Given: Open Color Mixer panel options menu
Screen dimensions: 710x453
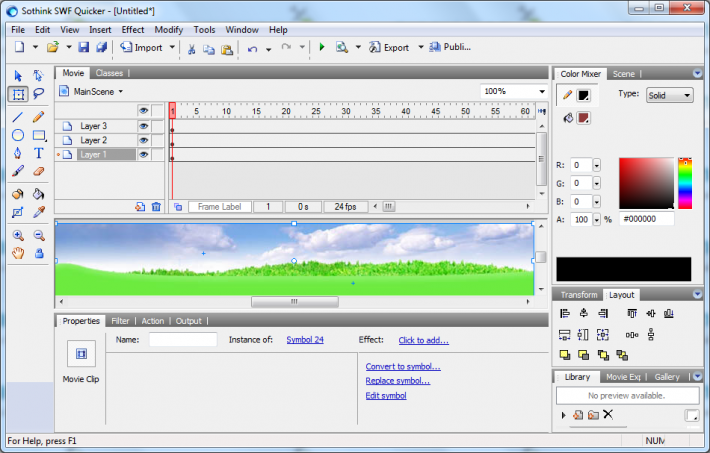Looking at the screenshot, I should pyautogui.click(x=697, y=73).
